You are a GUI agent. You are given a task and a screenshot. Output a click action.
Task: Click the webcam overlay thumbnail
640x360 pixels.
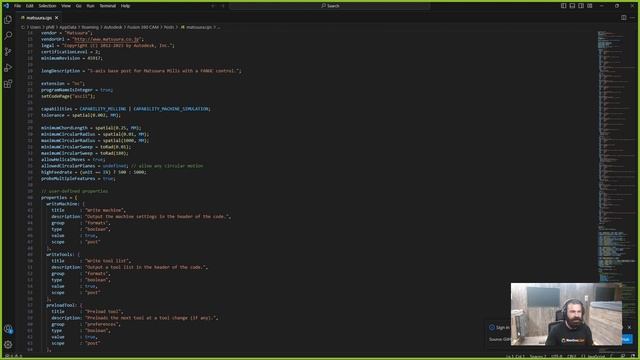point(567,314)
